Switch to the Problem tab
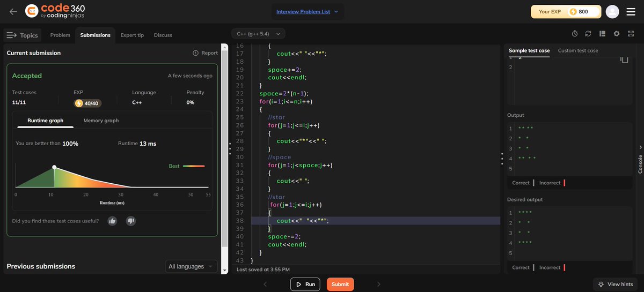 coord(60,35)
